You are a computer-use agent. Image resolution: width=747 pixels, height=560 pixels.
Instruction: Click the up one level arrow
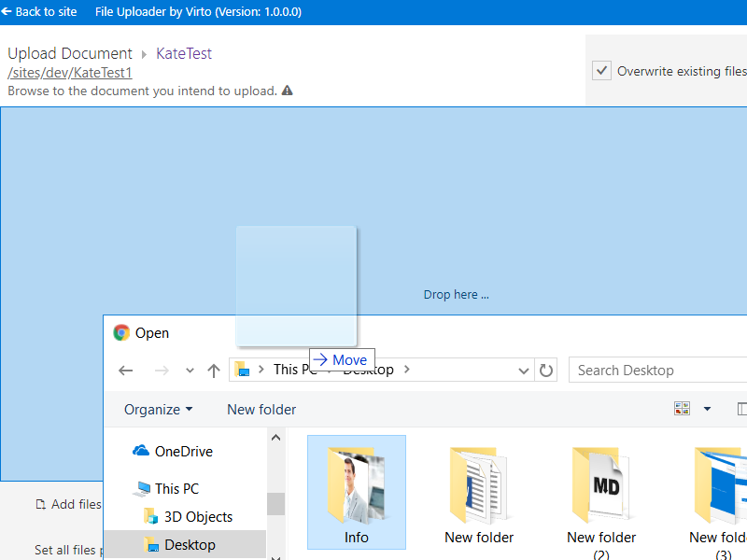coord(213,370)
